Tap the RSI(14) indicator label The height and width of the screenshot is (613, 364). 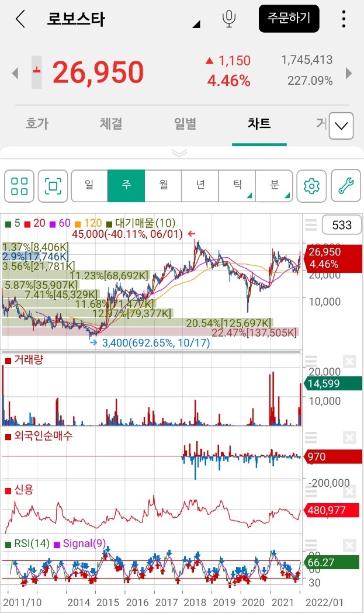click(x=27, y=543)
